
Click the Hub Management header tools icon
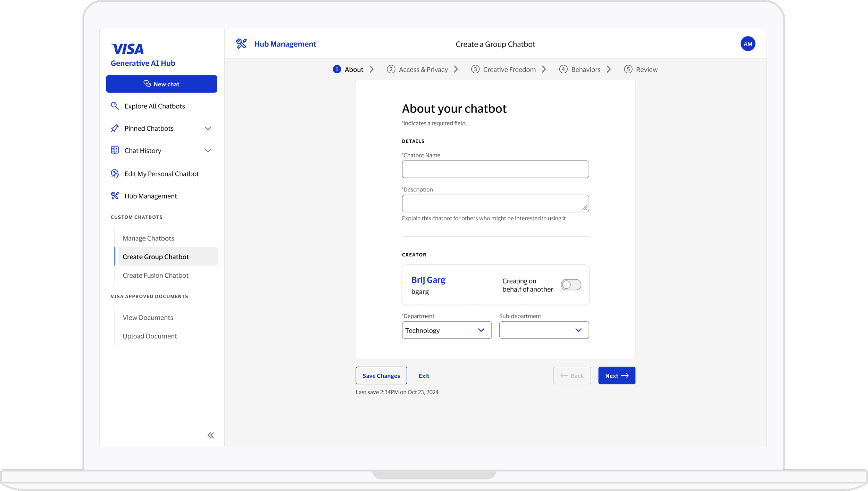click(241, 44)
